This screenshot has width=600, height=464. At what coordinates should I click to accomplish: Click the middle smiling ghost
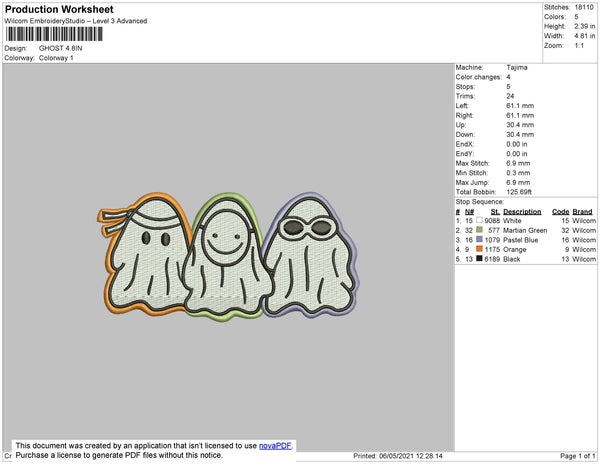coord(223,258)
